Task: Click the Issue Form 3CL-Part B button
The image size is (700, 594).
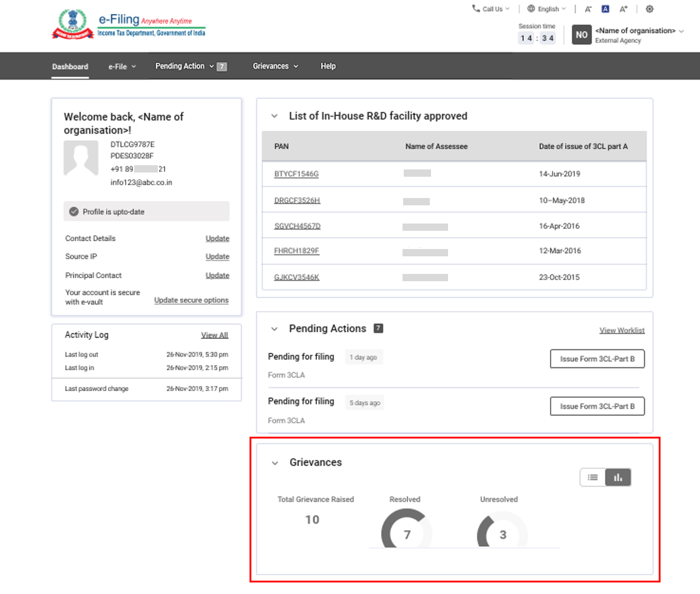Action: tap(597, 359)
